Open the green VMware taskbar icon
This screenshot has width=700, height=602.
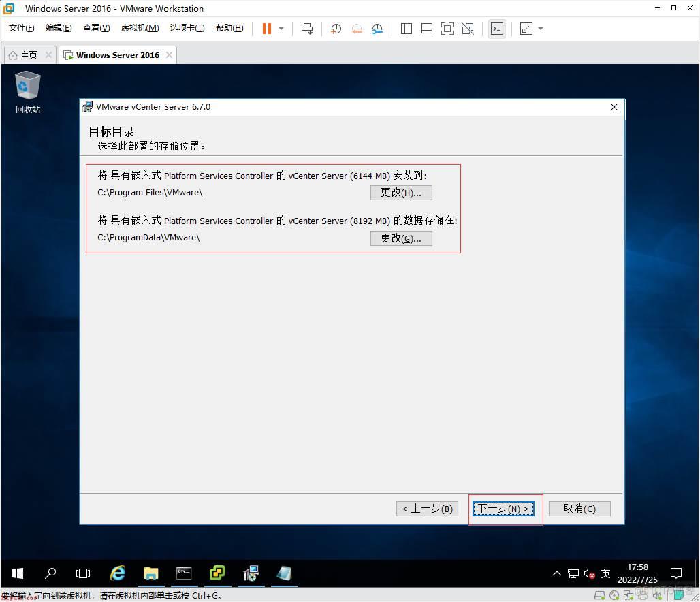tap(217, 573)
